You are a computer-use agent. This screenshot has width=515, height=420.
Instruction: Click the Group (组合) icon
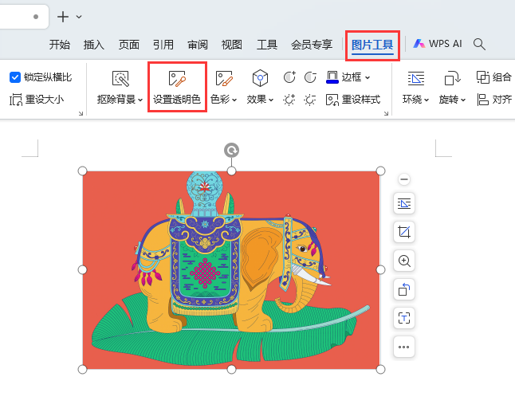(483, 77)
